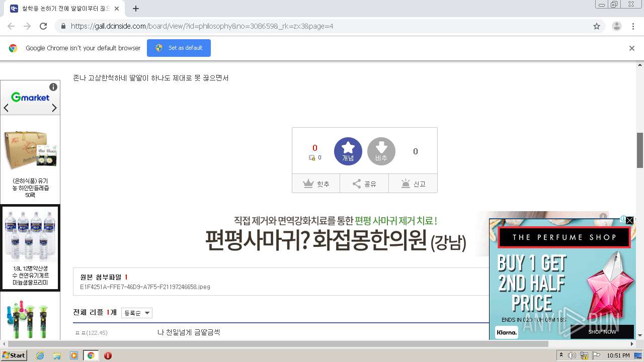Close the dcinside philosophy tab

[117, 9]
